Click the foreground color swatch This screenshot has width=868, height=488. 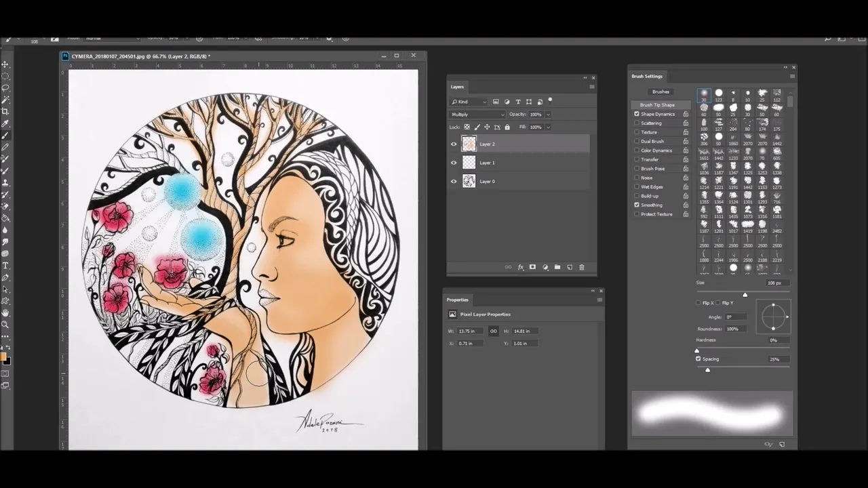(3, 356)
